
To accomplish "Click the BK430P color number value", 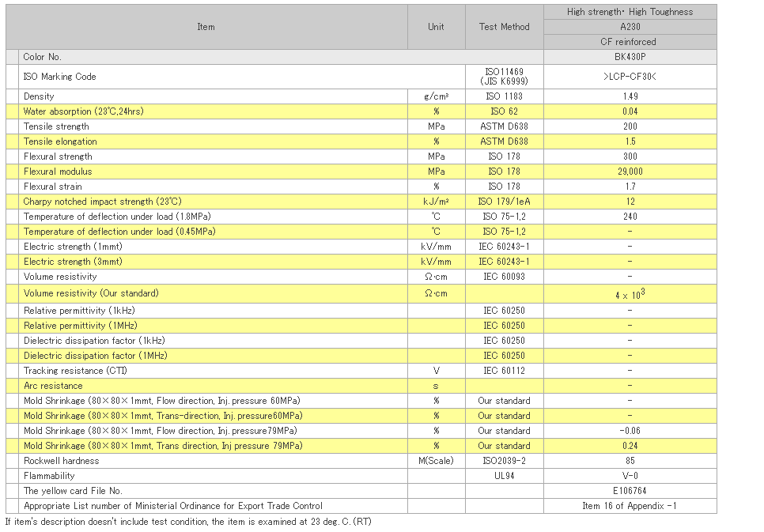I will (630, 57).
